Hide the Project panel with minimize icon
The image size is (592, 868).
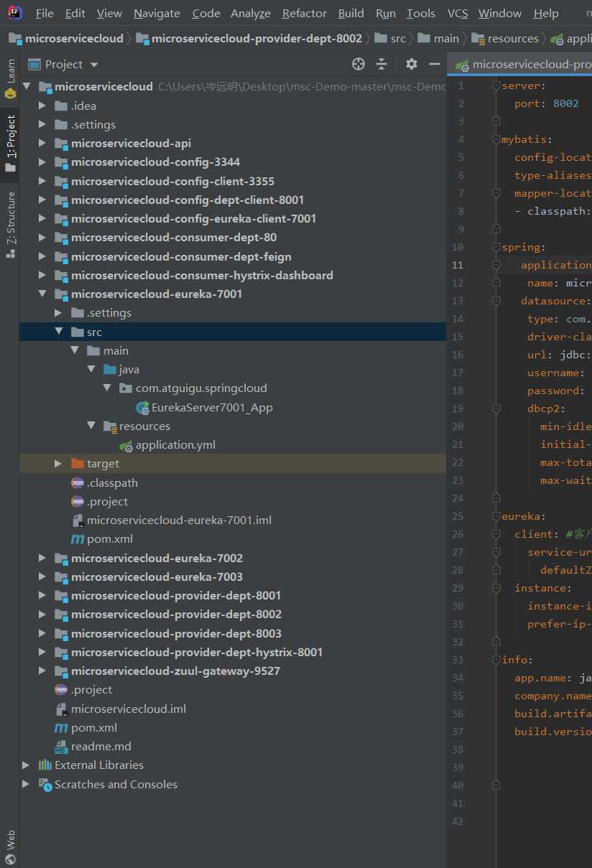coord(434,65)
